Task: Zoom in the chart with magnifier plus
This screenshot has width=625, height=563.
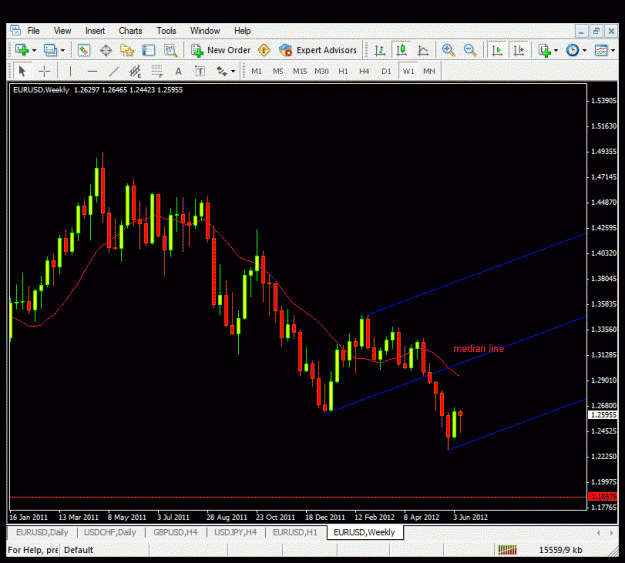Action: [448, 50]
